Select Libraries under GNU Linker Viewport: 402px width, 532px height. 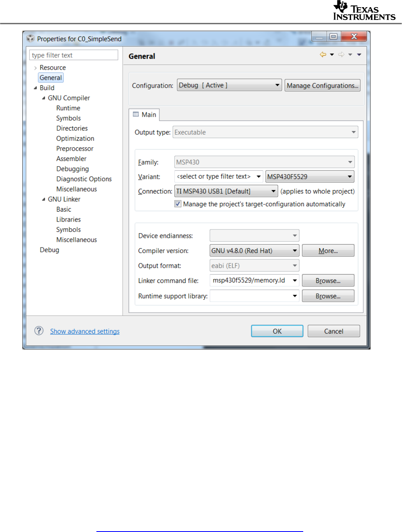(x=69, y=220)
